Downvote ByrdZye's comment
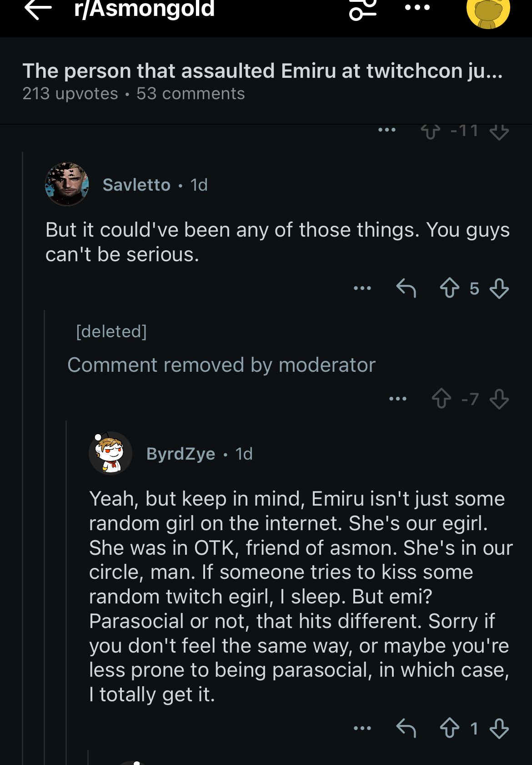Screen dimensions: 532x765 (x=499, y=728)
